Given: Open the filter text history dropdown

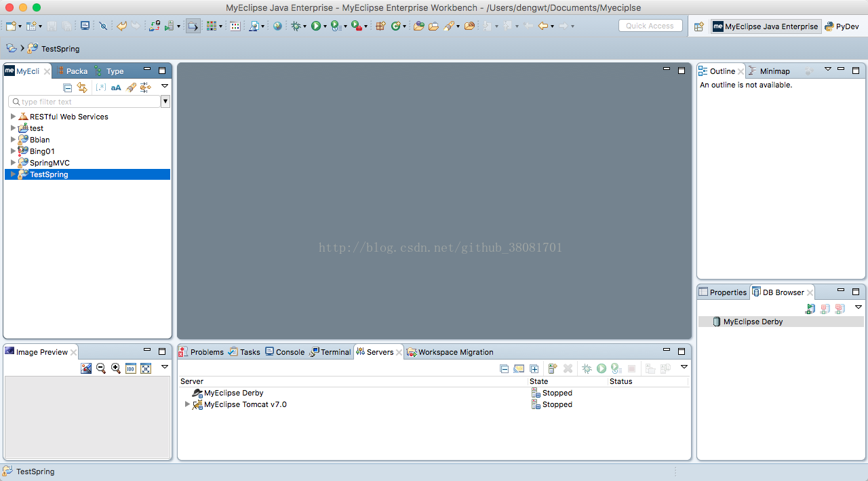Looking at the screenshot, I should click(165, 102).
